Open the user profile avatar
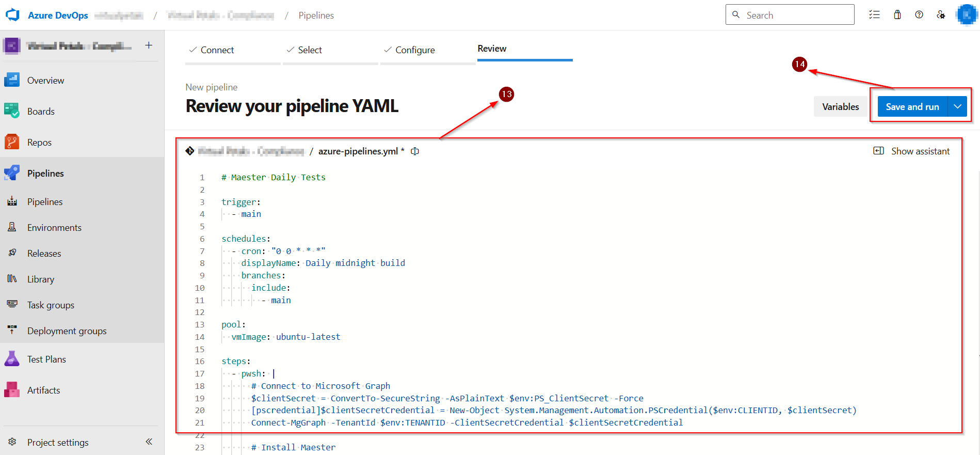 (967, 14)
